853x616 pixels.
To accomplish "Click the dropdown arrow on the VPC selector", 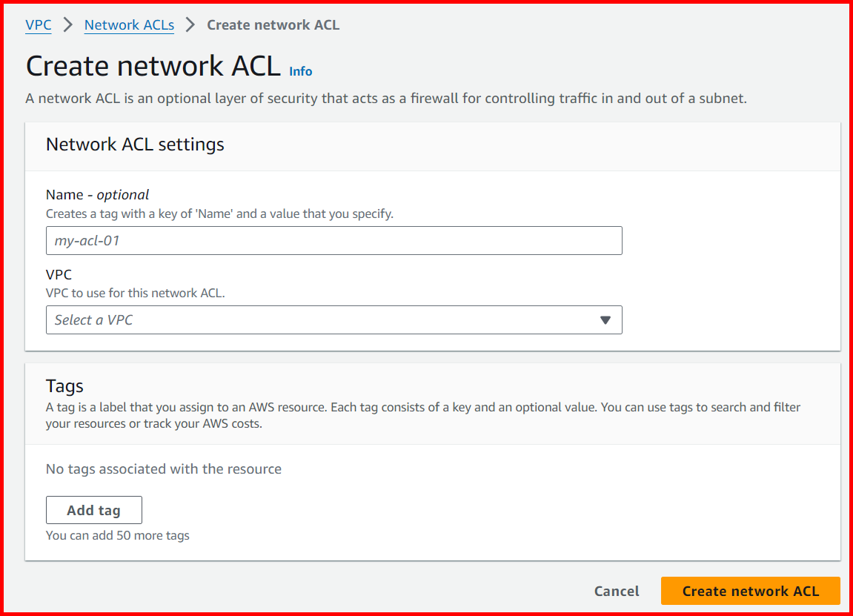I will [607, 319].
